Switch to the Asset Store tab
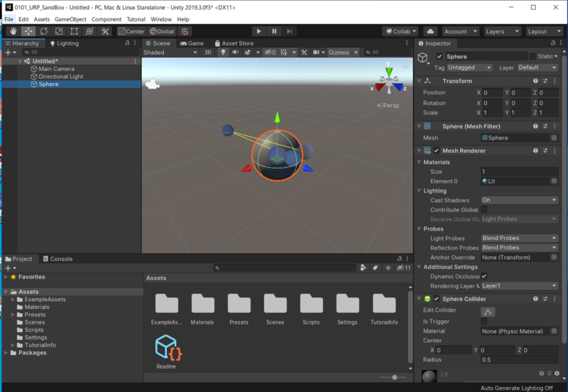The image size is (568, 392). tap(234, 43)
